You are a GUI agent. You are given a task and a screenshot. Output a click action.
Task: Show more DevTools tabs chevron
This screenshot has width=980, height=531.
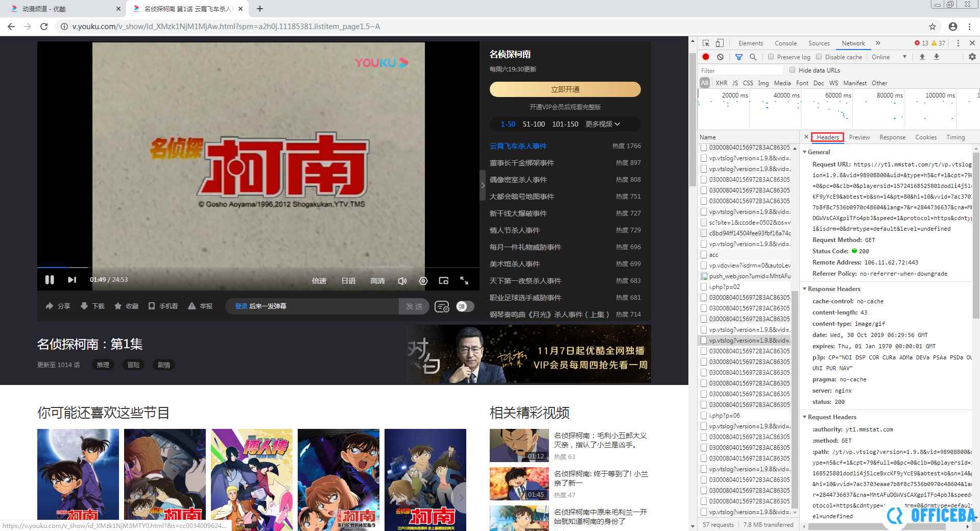click(878, 43)
